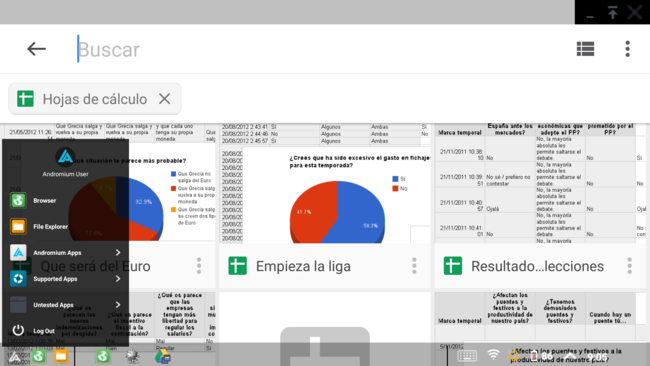Open Andromium Apps menu entry
650x366 pixels.
pos(65,252)
